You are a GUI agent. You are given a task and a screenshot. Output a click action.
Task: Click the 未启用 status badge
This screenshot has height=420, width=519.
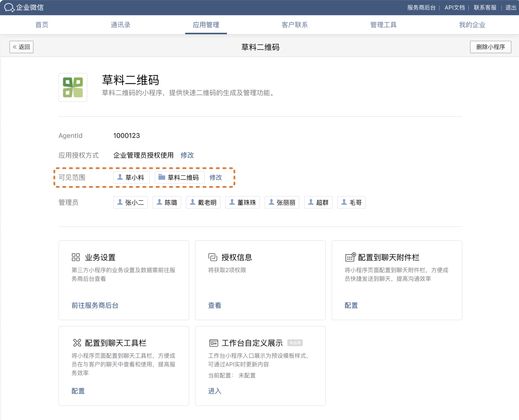click(295, 343)
